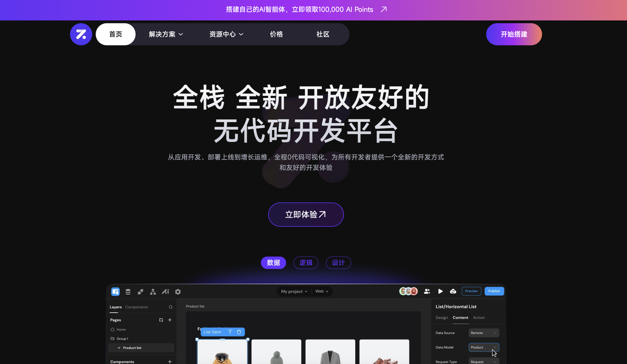Click the "Data Source" label

point(445,333)
